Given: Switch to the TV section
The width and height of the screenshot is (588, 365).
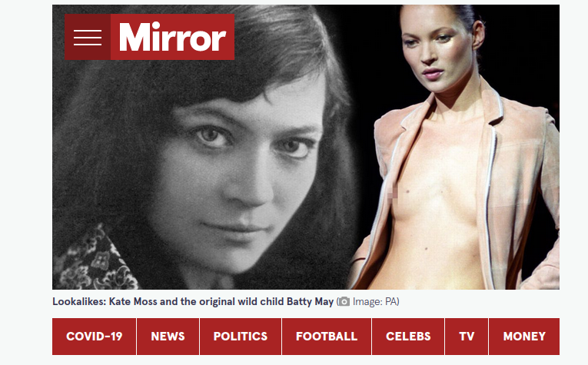Looking at the screenshot, I should coord(467,336).
